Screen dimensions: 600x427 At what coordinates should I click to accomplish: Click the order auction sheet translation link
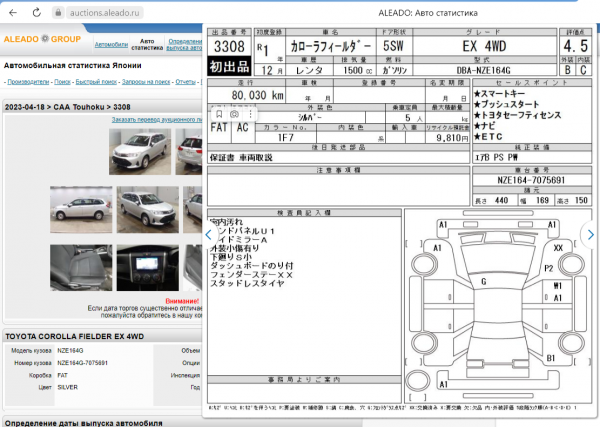click(157, 120)
